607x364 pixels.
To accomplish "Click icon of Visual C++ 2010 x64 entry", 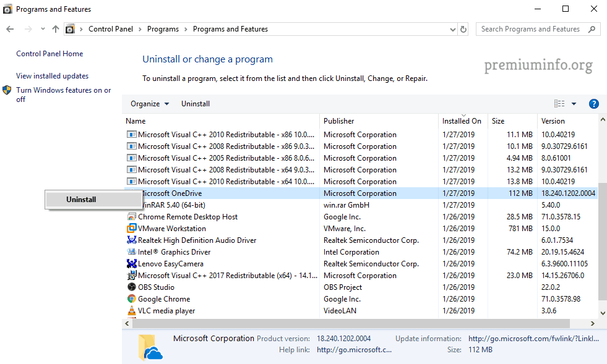I will pyautogui.click(x=132, y=182).
